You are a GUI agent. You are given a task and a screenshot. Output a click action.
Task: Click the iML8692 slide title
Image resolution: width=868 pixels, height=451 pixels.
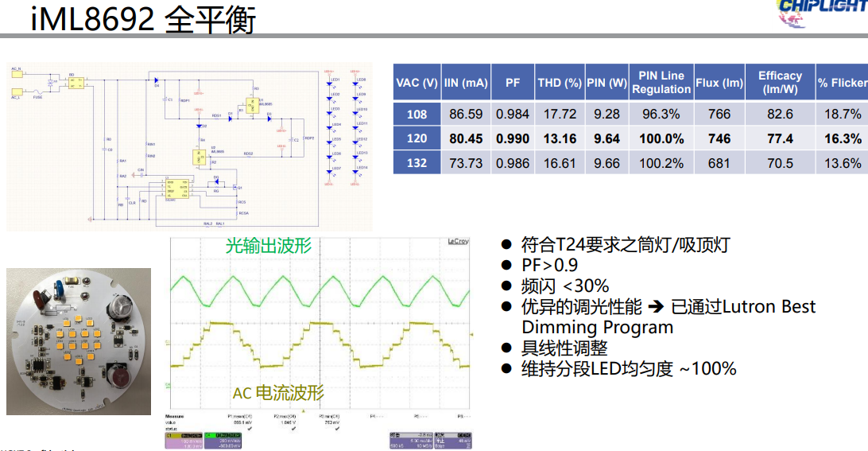[143, 19]
